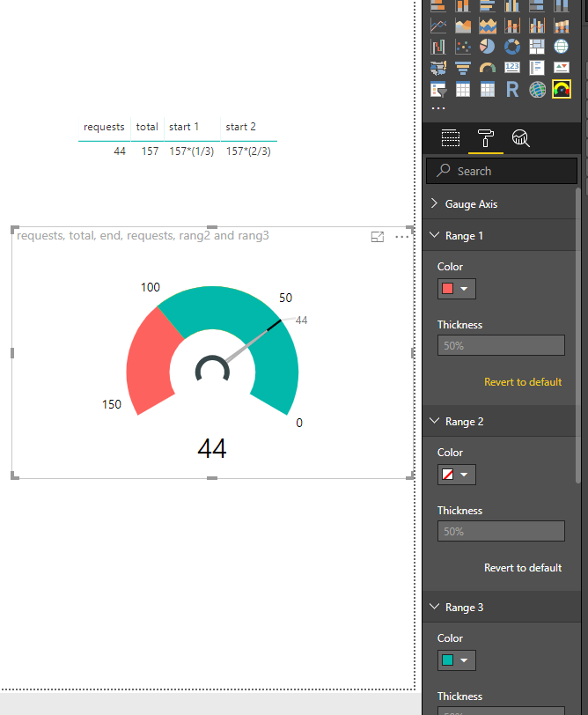Select the Treemap visual
This screenshot has height=715, width=588.
point(536,47)
